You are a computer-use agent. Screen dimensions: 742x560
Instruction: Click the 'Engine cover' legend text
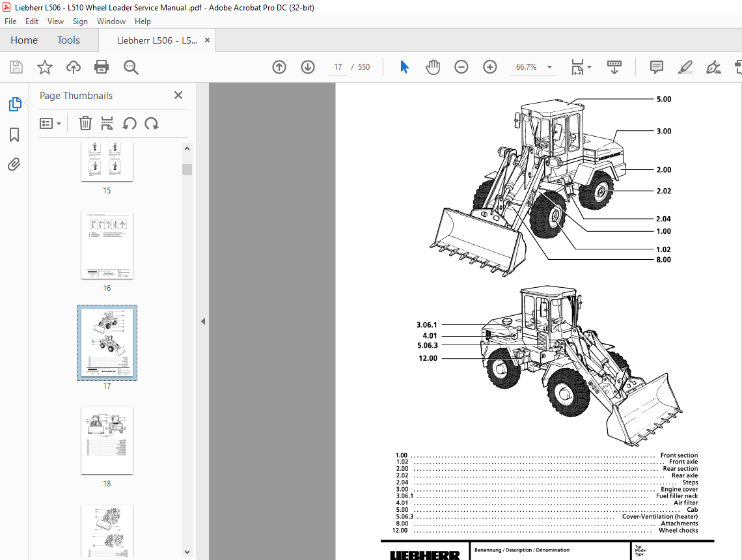click(680, 489)
